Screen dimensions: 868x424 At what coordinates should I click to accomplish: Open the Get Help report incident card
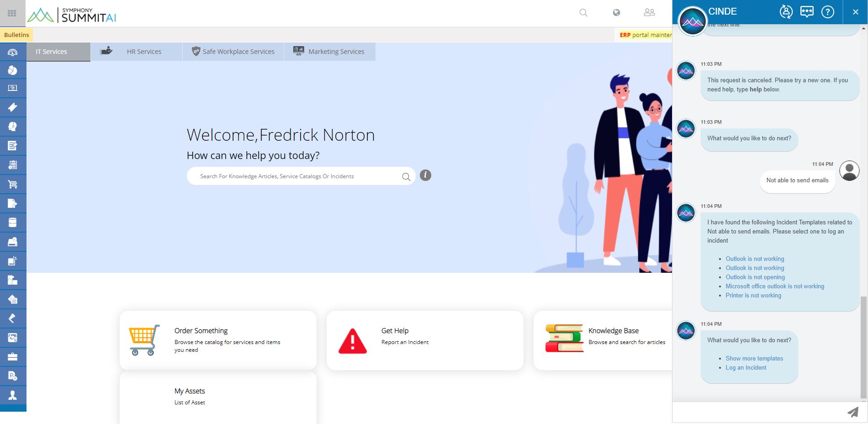tap(425, 340)
